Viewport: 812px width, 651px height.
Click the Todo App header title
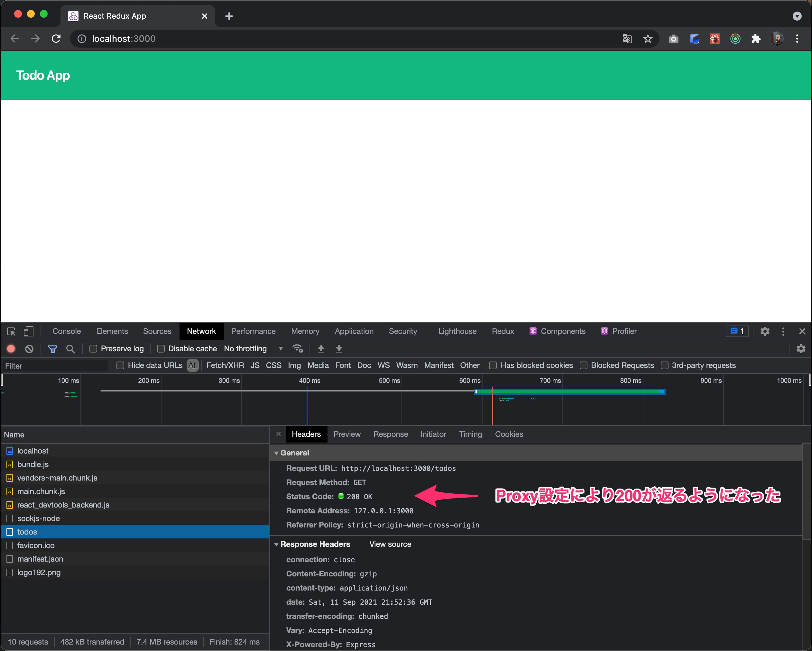[x=43, y=75]
